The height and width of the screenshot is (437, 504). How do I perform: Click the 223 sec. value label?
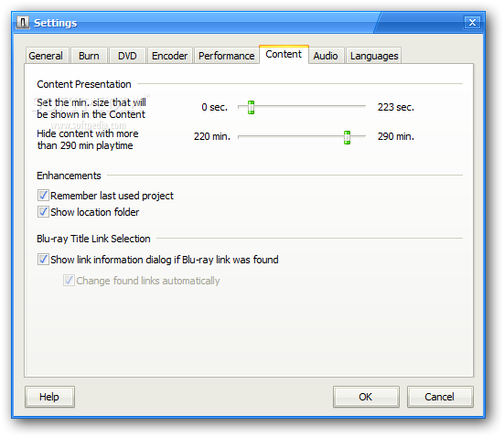tap(396, 107)
